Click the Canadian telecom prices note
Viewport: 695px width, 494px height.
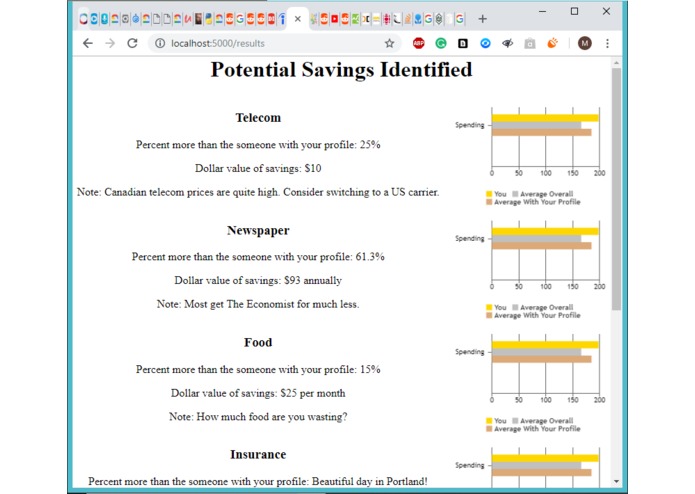258,192
